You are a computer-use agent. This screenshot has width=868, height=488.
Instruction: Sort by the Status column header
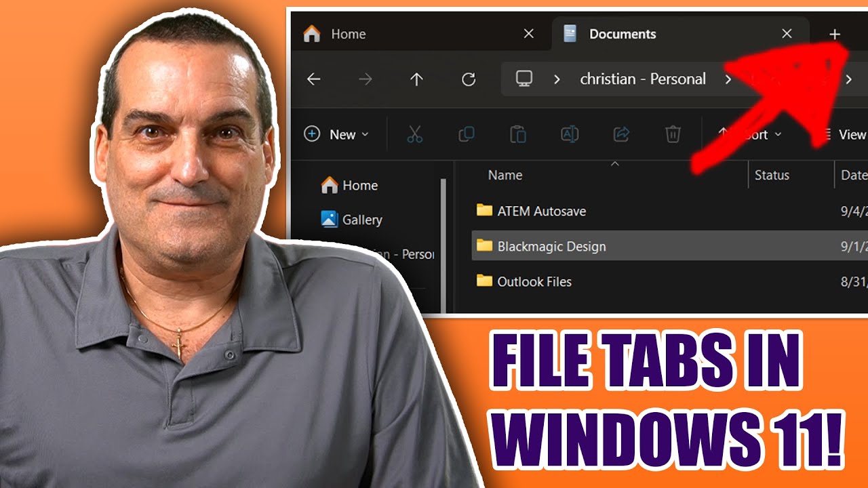(772, 175)
